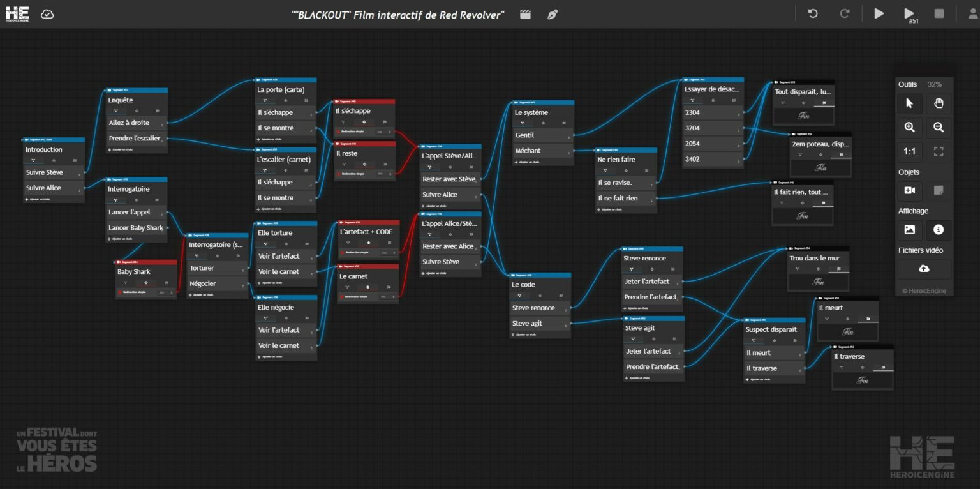Open the settings tab of the Interrogatoire node
Screen dimensions: 980x489
[137, 200]
